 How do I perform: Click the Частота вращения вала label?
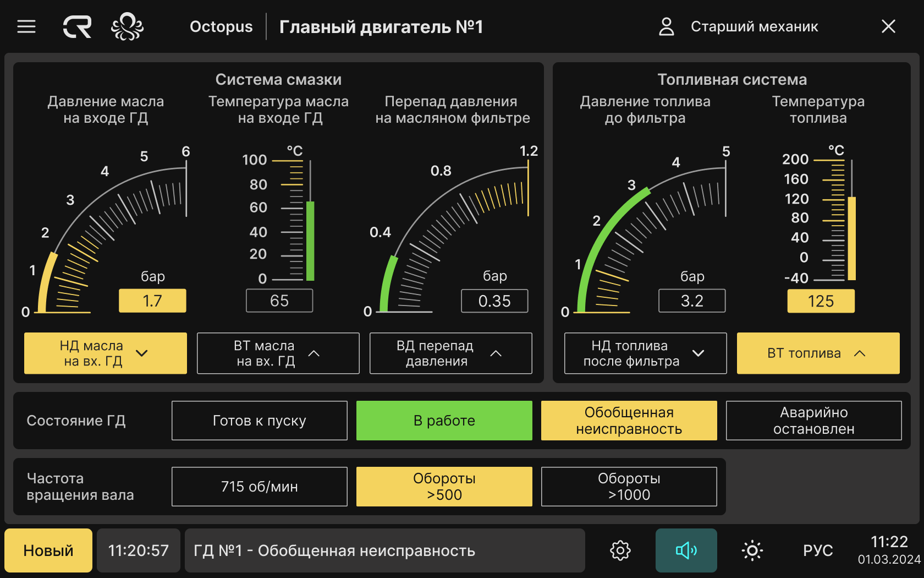tap(80, 487)
